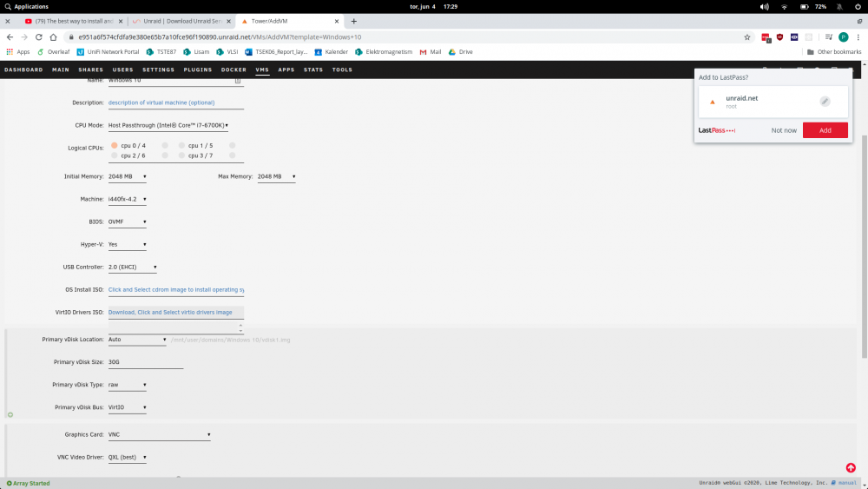
Task: Open the Shares menu item
Action: tap(91, 69)
